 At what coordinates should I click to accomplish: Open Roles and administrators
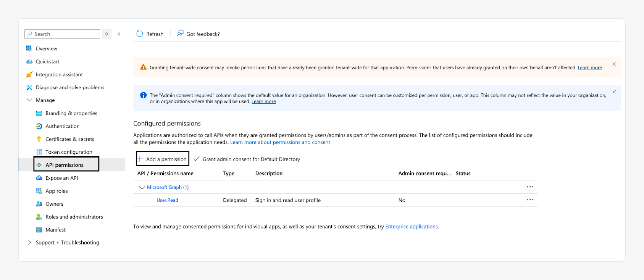click(74, 217)
